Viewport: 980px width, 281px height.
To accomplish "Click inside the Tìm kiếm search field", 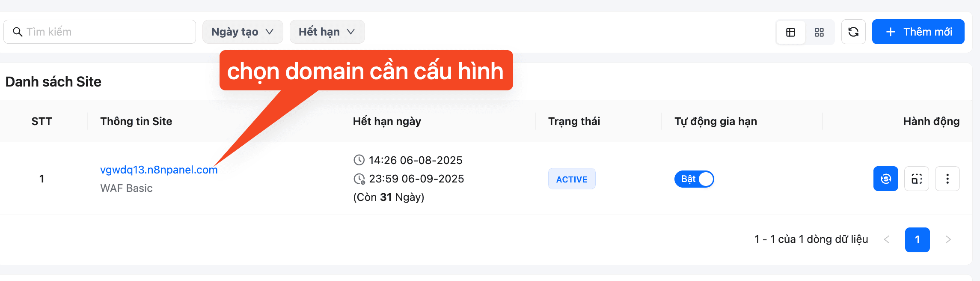I will click(100, 32).
